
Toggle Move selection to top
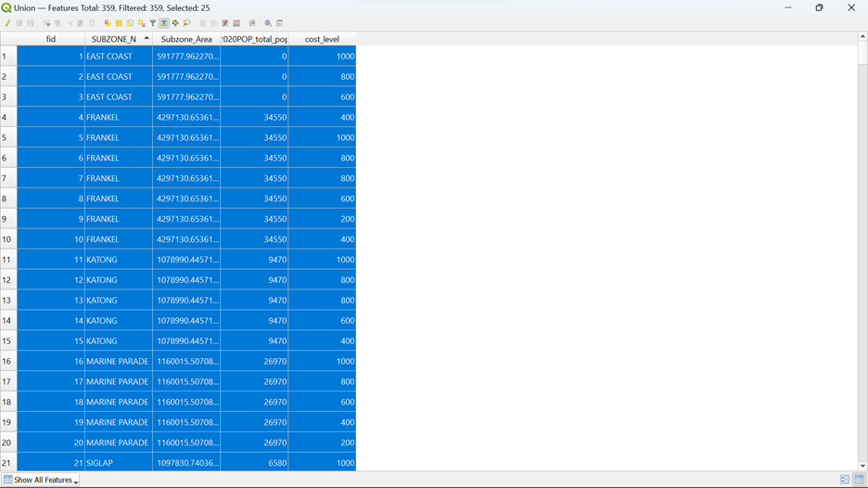[x=164, y=23]
